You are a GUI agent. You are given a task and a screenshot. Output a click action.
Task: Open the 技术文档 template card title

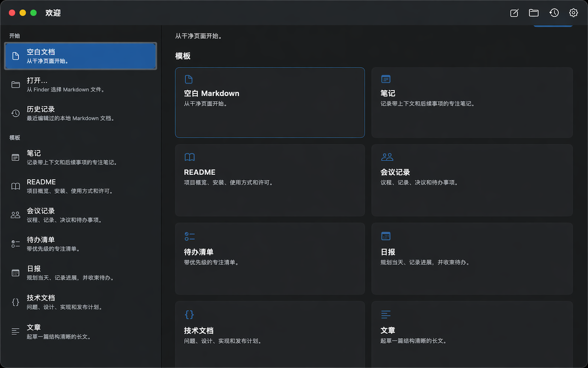tap(199, 331)
